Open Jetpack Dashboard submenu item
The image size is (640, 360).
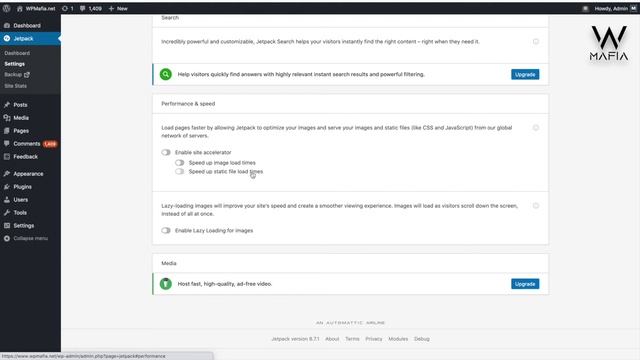17,53
